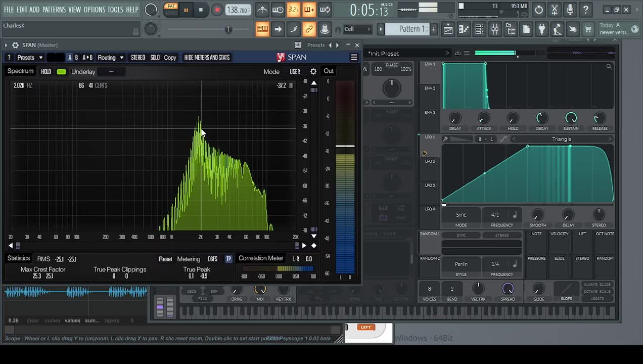Screen dimensions: 643x364
Task: Click the tempo field showing 138.700
Action: pyautogui.click(x=238, y=10)
